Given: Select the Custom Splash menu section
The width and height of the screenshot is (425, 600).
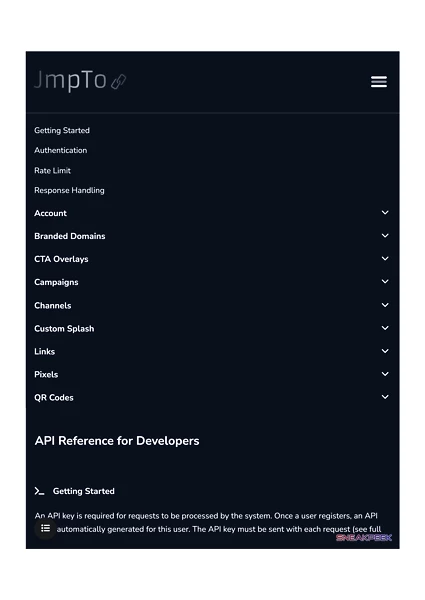Looking at the screenshot, I should click(x=212, y=328).
